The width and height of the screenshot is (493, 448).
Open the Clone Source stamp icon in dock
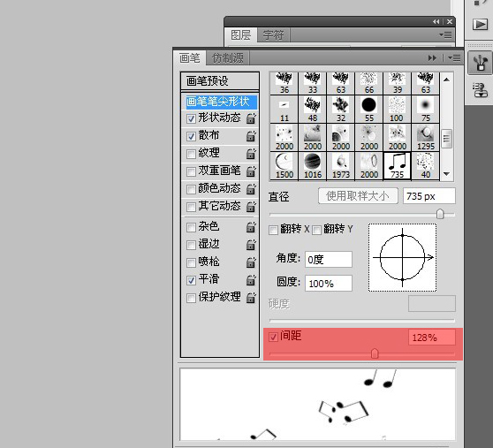[x=480, y=90]
